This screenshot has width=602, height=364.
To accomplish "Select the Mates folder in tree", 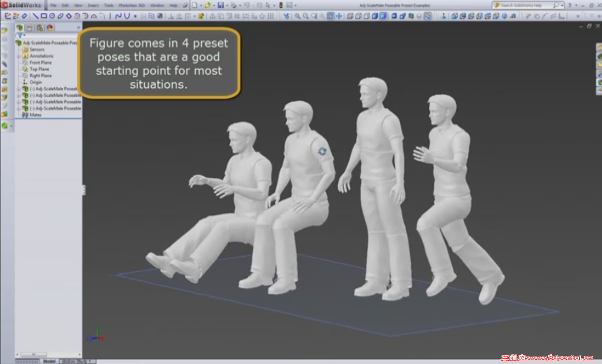I will [35, 115].
